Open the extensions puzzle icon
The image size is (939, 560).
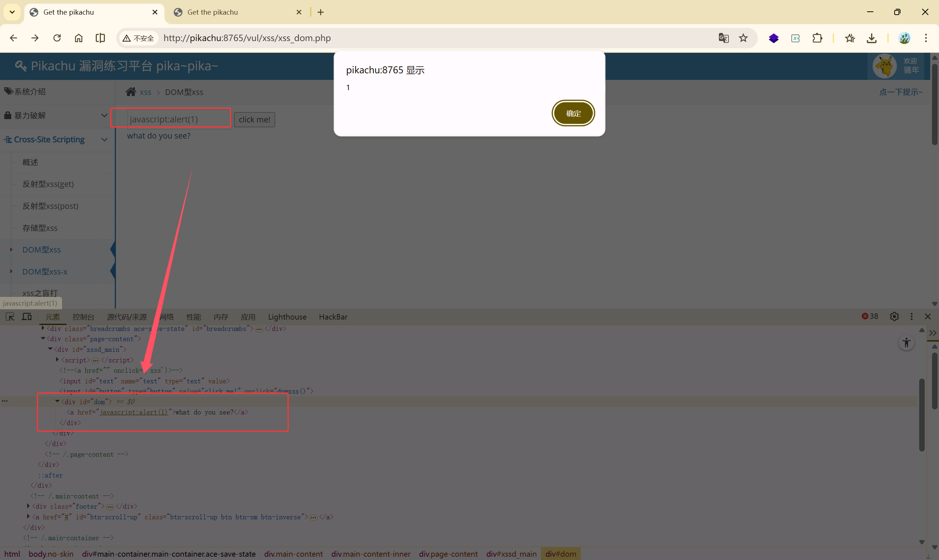(817, 38)
